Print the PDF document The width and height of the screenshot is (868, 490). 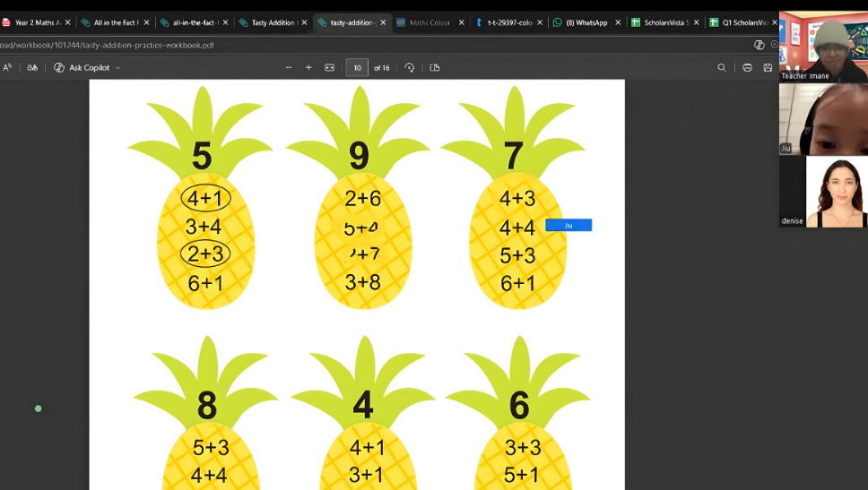[x=747, y=68]
